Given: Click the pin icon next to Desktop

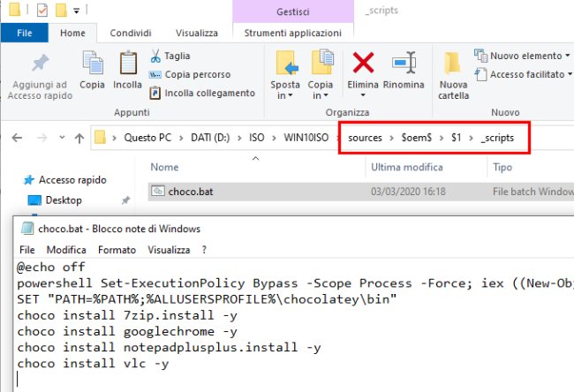Looking at the screenshot, I should click(x=125, y=200).
